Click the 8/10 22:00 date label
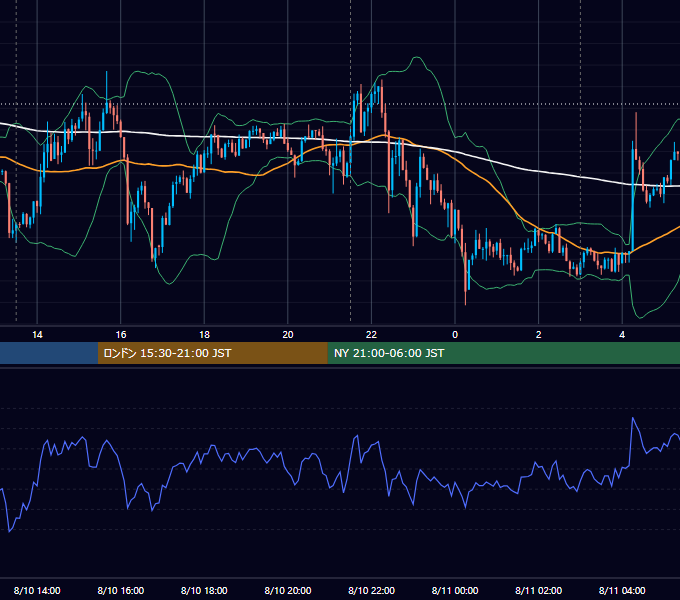 tap(371, 590)
